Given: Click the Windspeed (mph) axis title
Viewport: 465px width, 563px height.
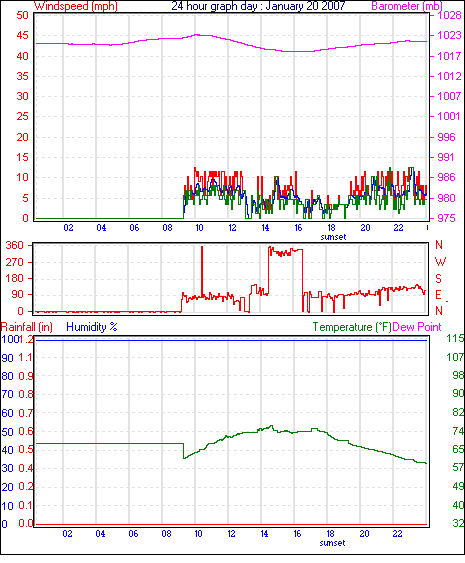Looking at the screenshot, I should pos(76,6).
